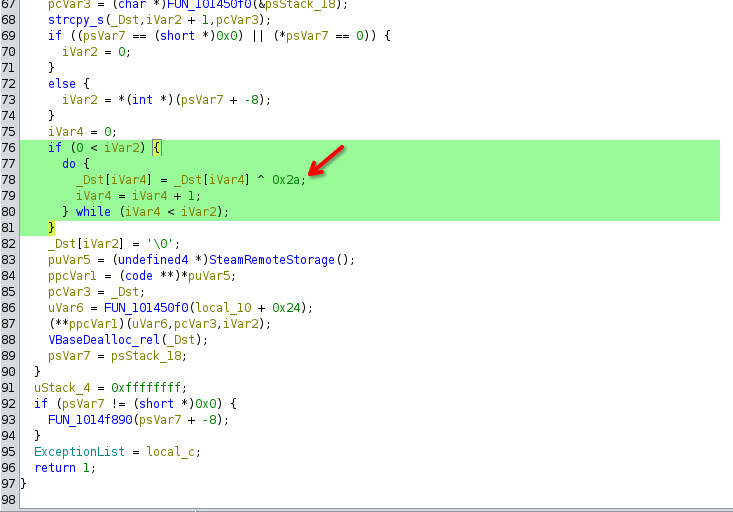Select the SteamRemoteStorage function name
The width and height of the screenshot is (733, 512).
pos(272,260)
